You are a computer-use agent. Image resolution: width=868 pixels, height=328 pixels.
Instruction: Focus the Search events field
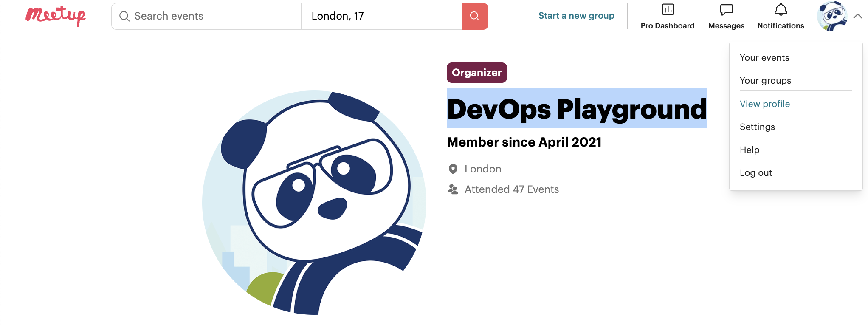pos(206,16)
